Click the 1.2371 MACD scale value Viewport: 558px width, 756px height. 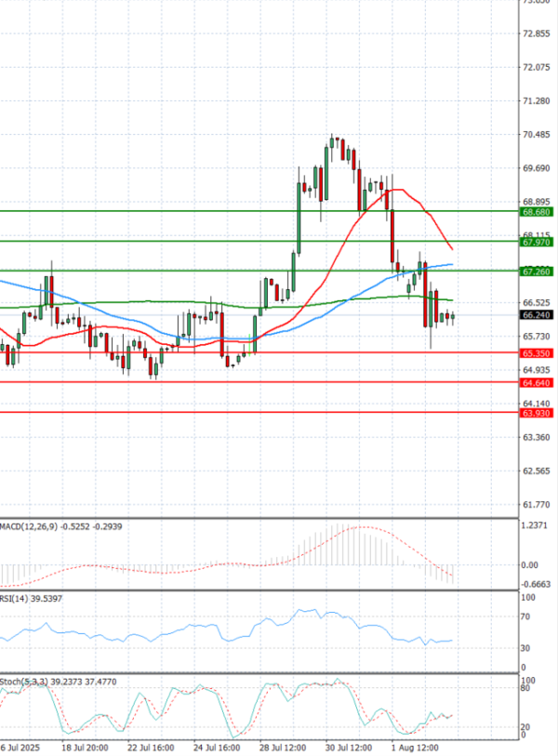535,525
